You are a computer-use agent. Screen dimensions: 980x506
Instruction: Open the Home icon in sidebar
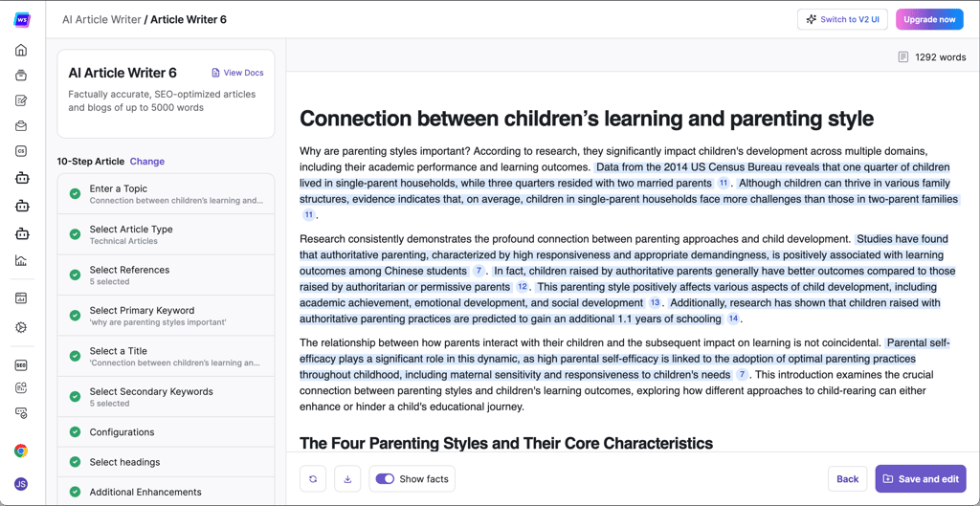21,50
